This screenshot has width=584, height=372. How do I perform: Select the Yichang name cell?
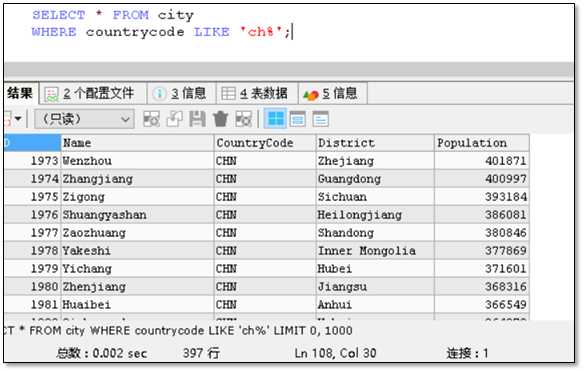tap(137, 268)
